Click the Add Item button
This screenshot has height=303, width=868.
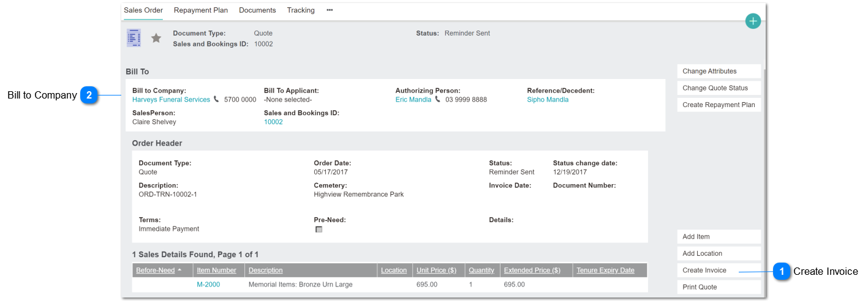click(x=719, y=236)
